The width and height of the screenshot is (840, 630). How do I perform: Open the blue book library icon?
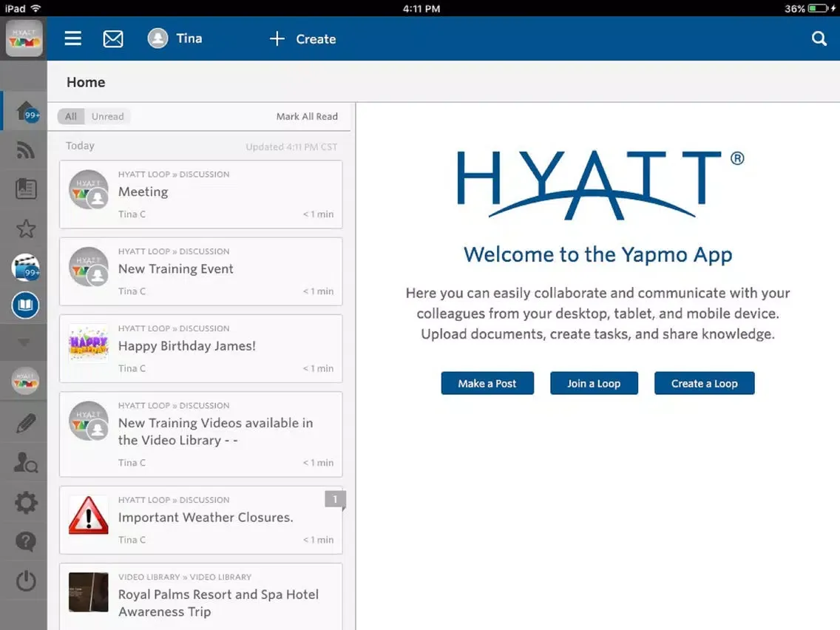coord(25,305)
